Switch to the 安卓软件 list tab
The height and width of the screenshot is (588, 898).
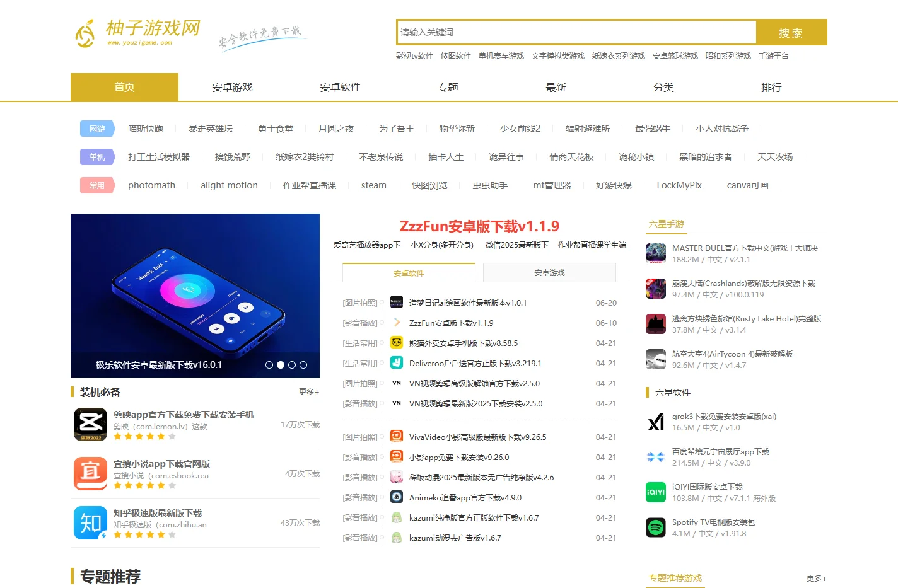tap(409, 273)
